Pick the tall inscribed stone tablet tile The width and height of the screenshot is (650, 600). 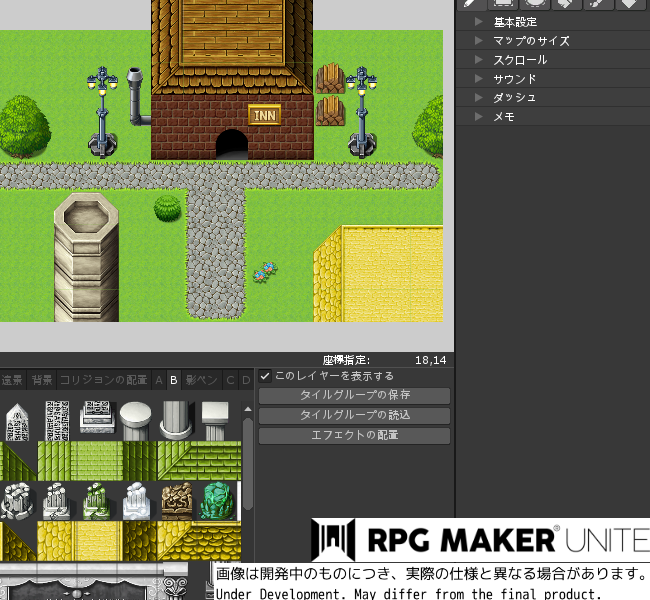(57, 420)
